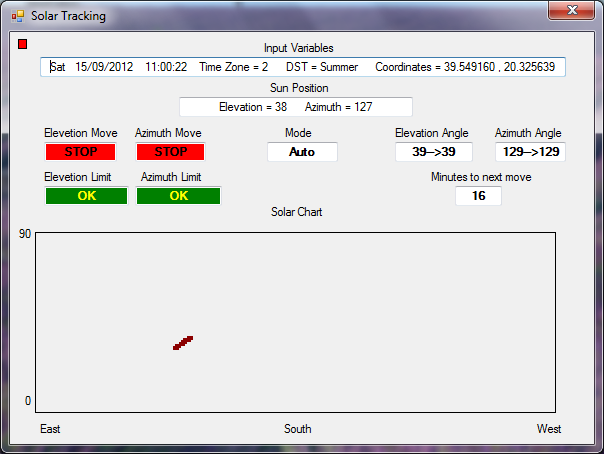This screenshot has width=604, height=454.
Task: Click the West label under the chart
Action: (548, 429)
